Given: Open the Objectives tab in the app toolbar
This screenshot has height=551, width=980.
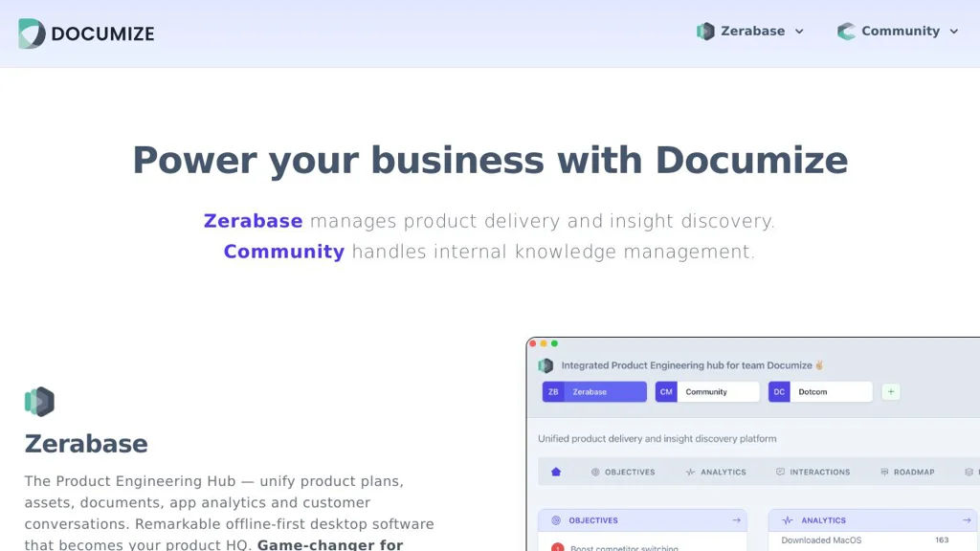Looking at the screenshot, I should [x=623, y=473].
